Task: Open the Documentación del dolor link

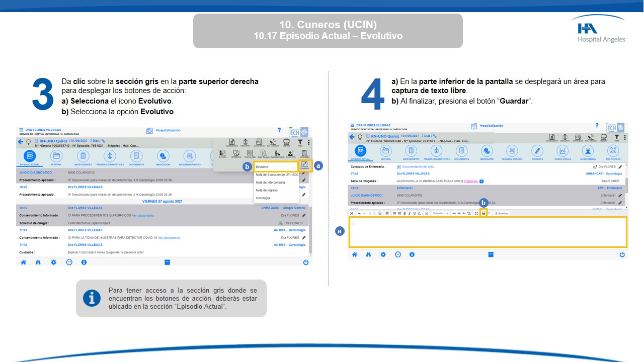Action: click(418, 166)
